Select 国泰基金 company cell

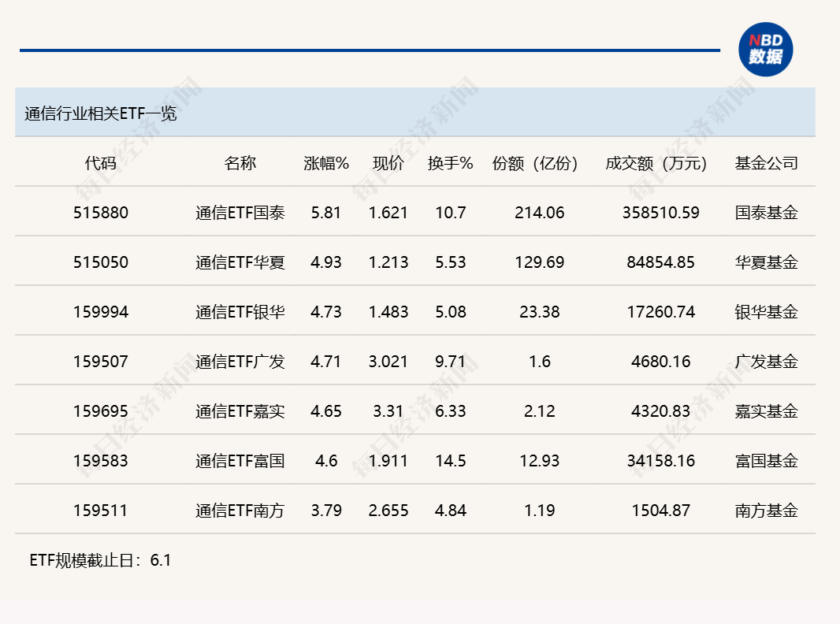(767, 213)
